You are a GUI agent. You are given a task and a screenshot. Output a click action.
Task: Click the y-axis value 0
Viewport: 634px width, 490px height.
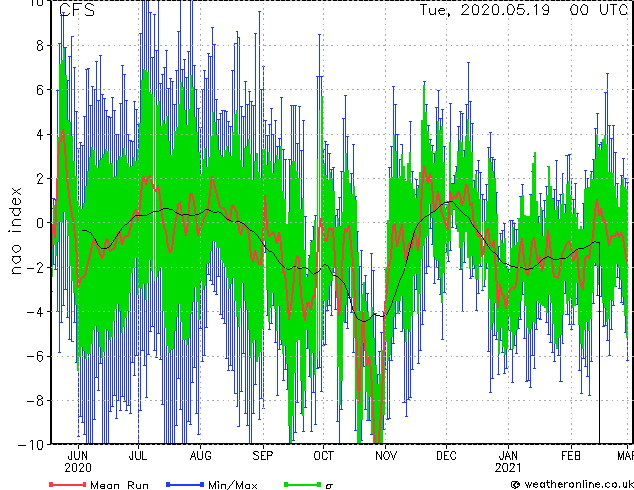click(x=40, y=223)
